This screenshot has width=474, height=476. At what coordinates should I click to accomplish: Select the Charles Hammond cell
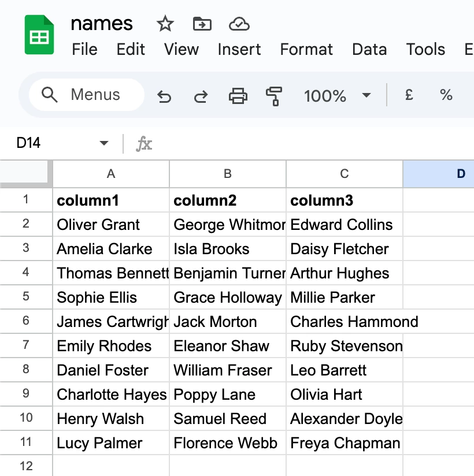tap(345, 322)
